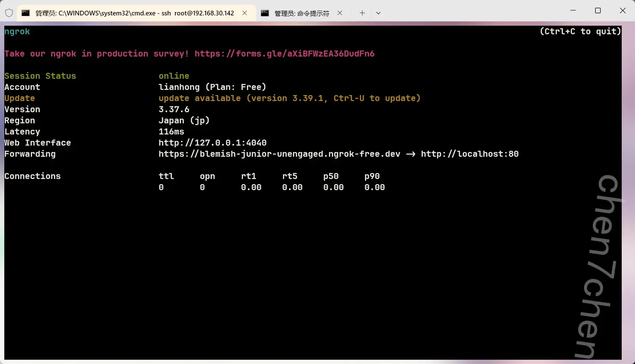
Task: Click the lianhong (Plan: Free) account value
Action: tap(213, 87)
